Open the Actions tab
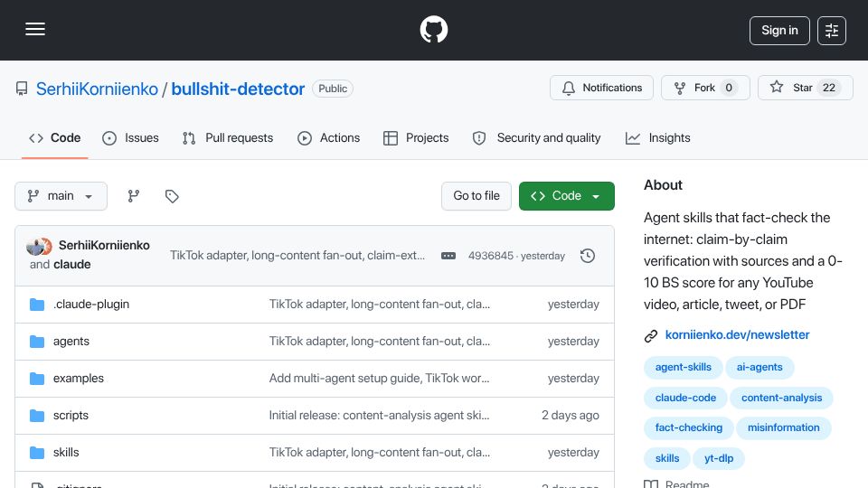 pos(329,137)
